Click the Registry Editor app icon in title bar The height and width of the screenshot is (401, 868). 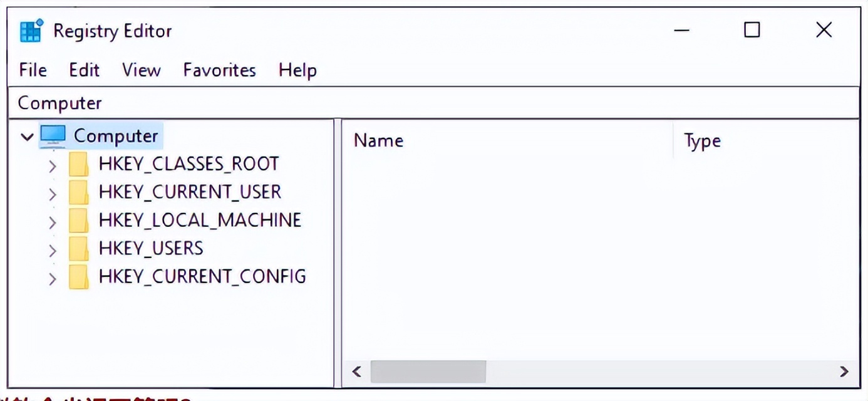tap(31, 31)
